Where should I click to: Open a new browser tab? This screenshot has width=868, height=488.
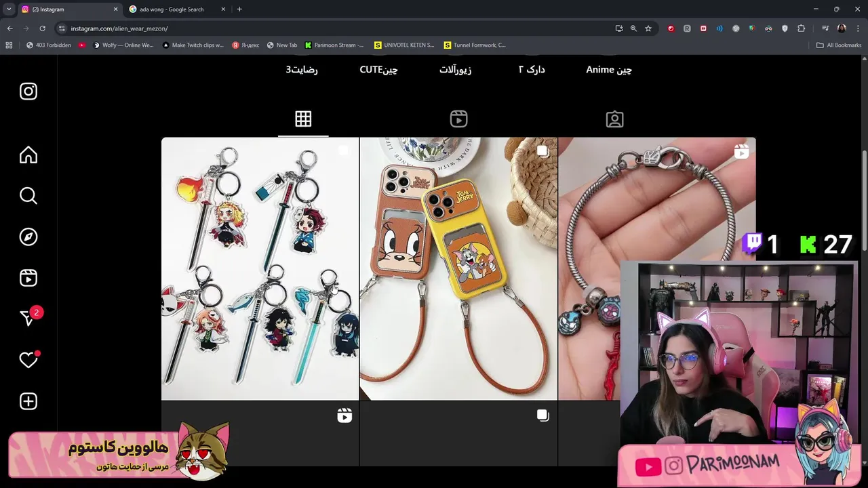[239, 9]
